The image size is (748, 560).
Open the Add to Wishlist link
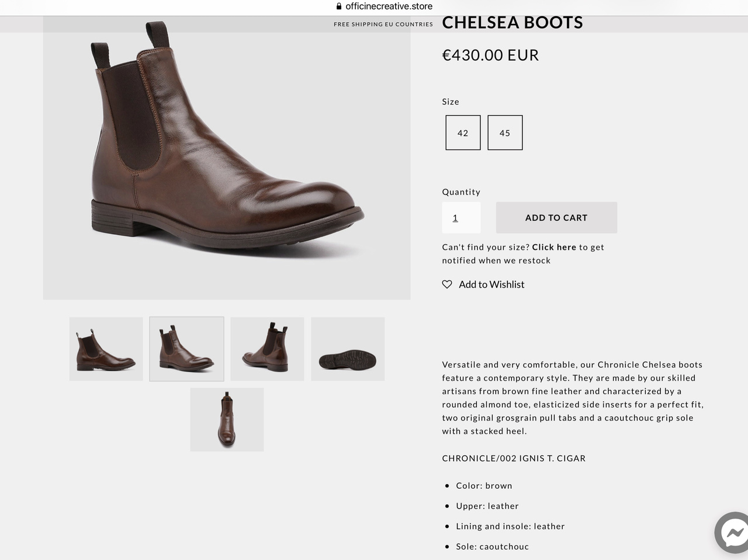point(491,284)
